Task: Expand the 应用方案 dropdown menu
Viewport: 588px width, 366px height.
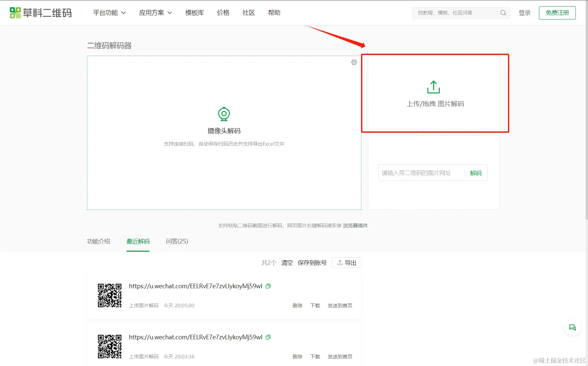Action: tap(155, 13)
